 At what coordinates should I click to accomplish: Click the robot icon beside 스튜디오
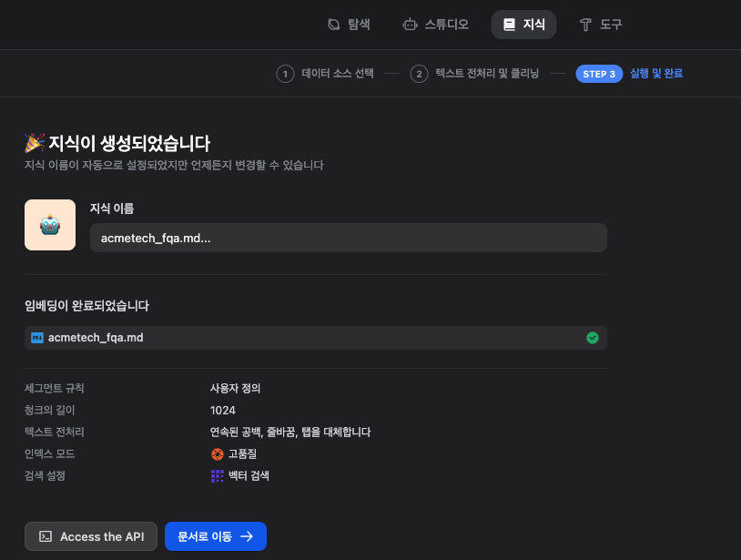tap(410, 25)
